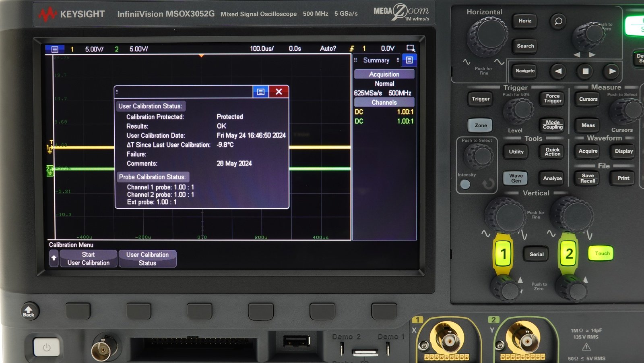Tap the Auto? trigger mode readout

[328, 49]
